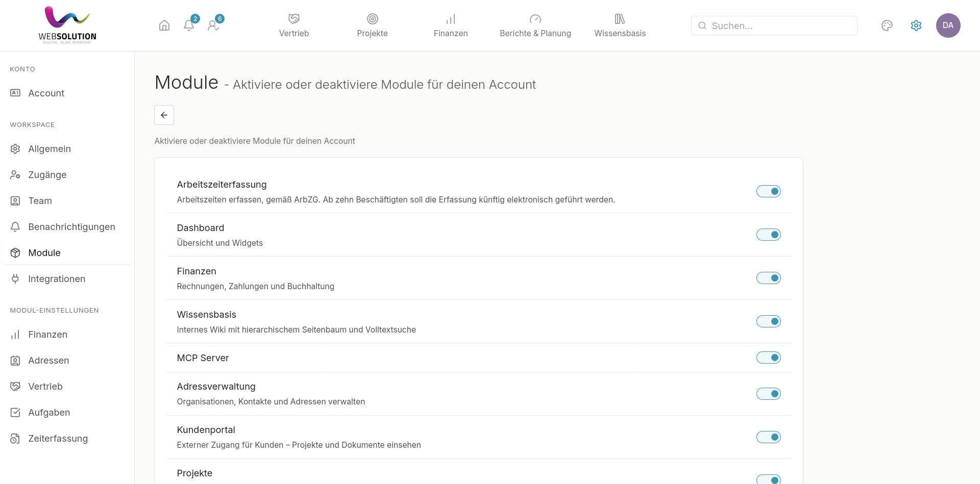
Task: Click the MCP Server module title
Action: tap(203, 358)
